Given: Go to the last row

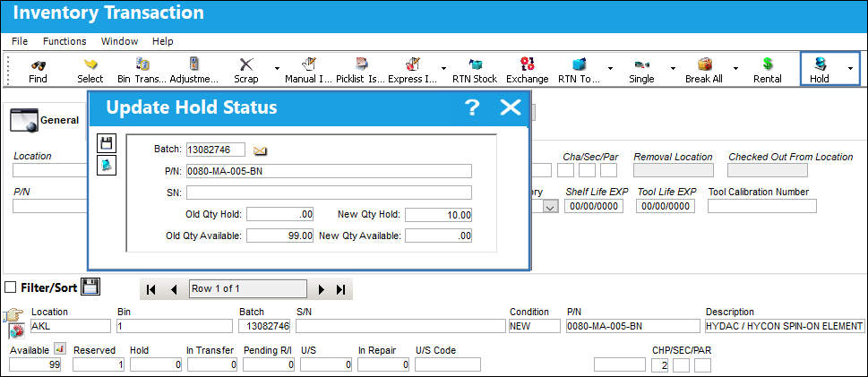Looking at the screenshot, I should tap(341, 289).
